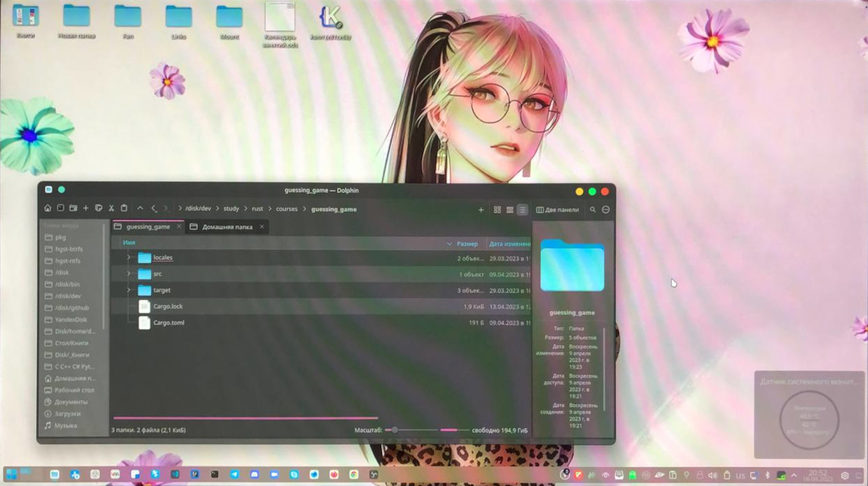
Task: Toggle the Две панели split view
Action: coord(557,210)
